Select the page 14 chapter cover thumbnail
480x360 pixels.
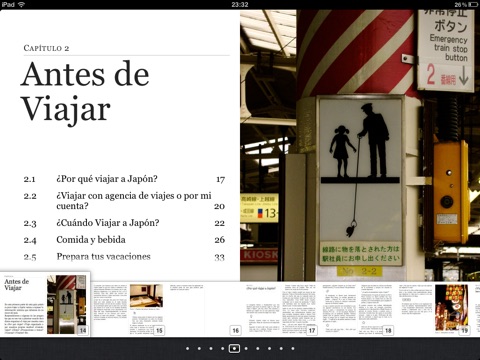pyautogui.click(x=45, y=304)
